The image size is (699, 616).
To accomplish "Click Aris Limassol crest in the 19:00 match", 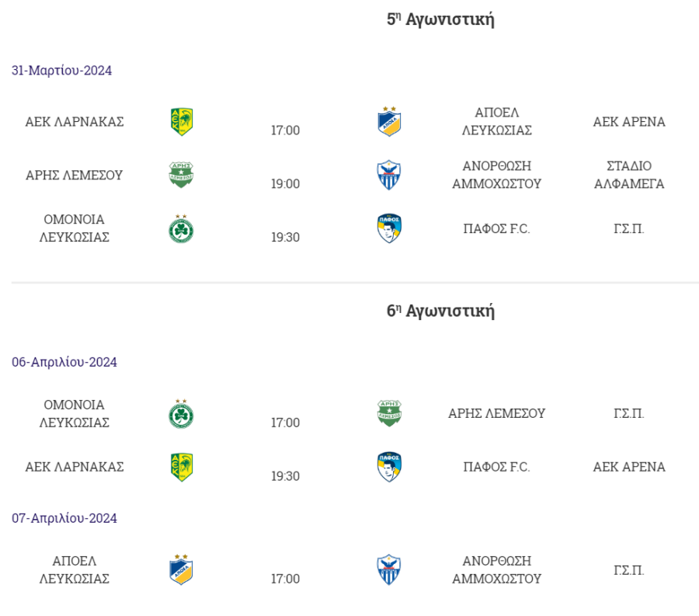I will 181,175.
